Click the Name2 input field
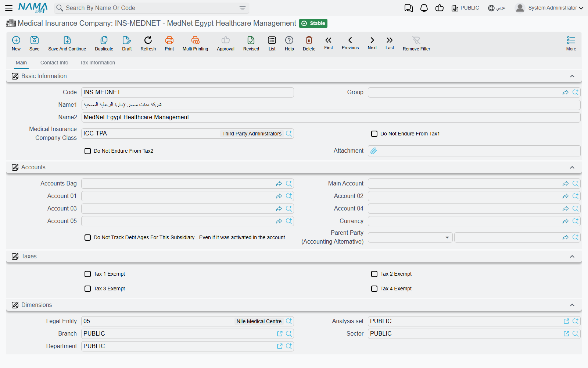This screenshot has width=588, height=368. tap(331, 117)
